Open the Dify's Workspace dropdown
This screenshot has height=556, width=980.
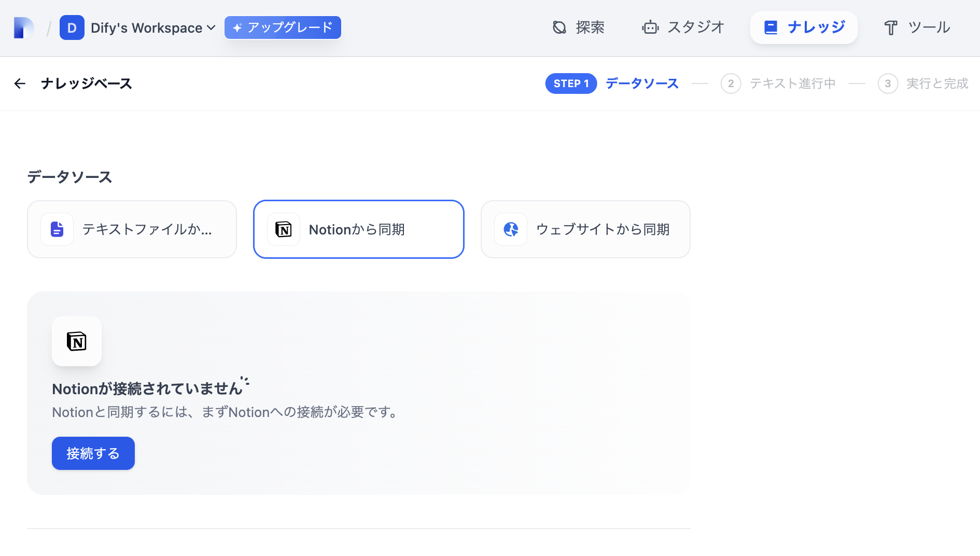click(x=153, y=28)
